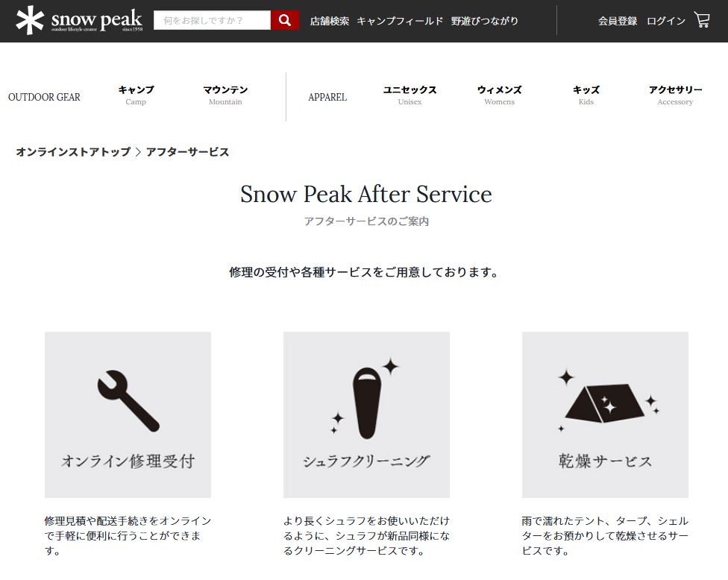Open the 店舗検索 store search link

click(x=330, y=21)
